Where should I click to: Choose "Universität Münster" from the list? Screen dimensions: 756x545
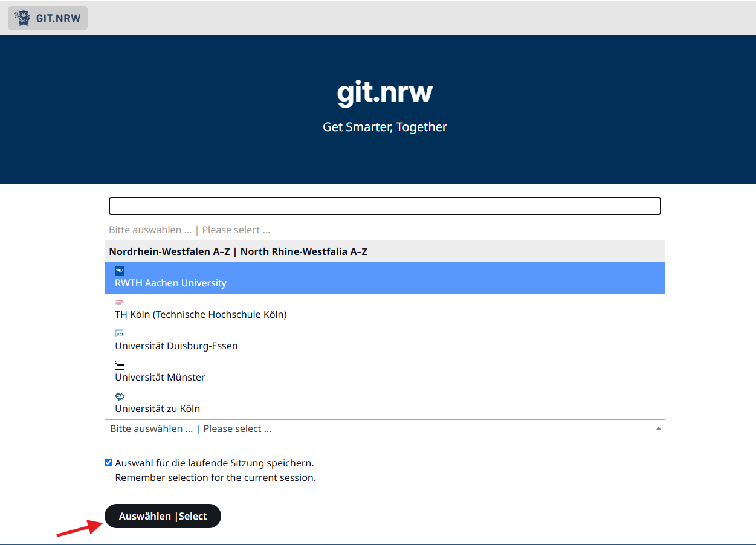tap(159, 377)
